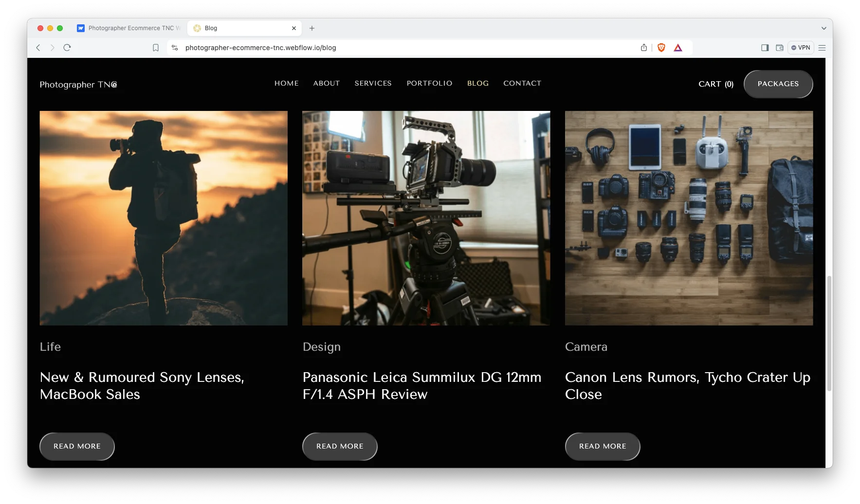The image size is (860, 504).
Task: Open the Cart (0) link
Action: click(x=715, y=84)
